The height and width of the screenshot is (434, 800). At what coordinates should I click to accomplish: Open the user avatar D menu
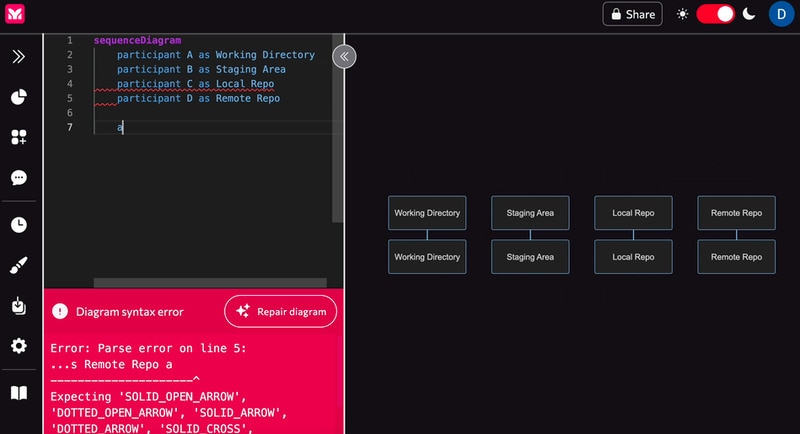point(780,14)
